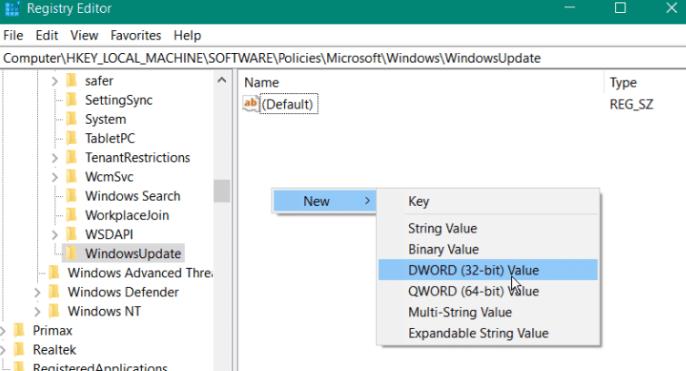This screenshot has width=686, height=371.
Task: Expand the Windows NT key
Action: 37,311
